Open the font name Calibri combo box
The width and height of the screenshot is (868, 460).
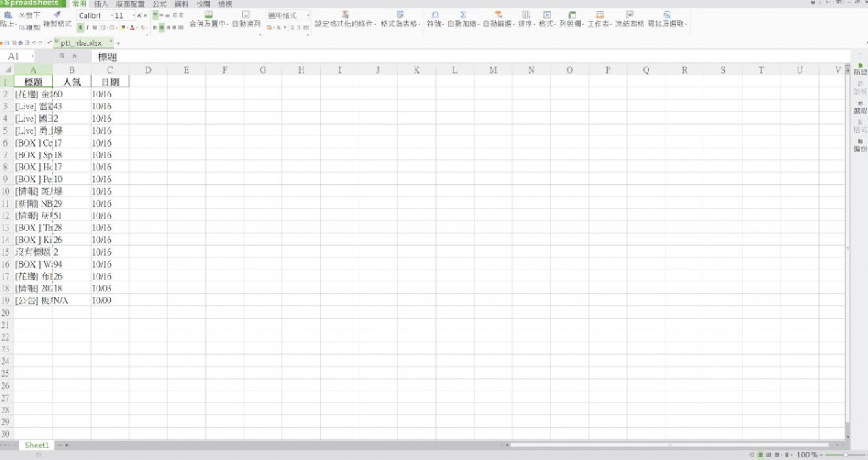[95, 15]
